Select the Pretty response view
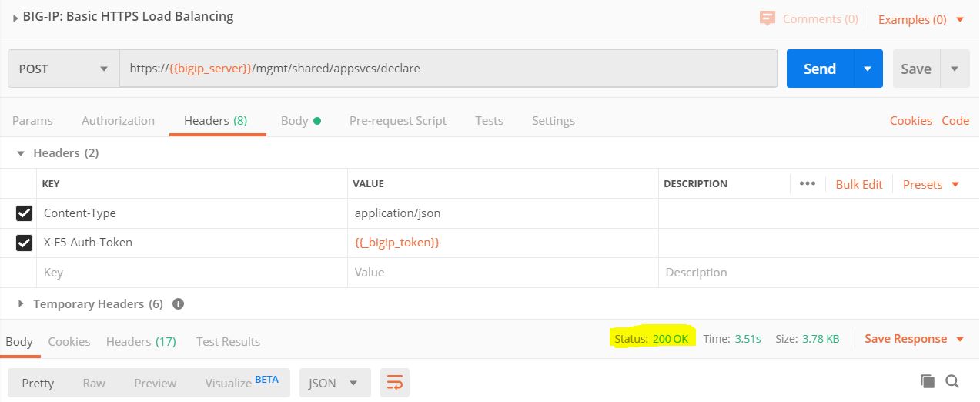 (37, 383)
